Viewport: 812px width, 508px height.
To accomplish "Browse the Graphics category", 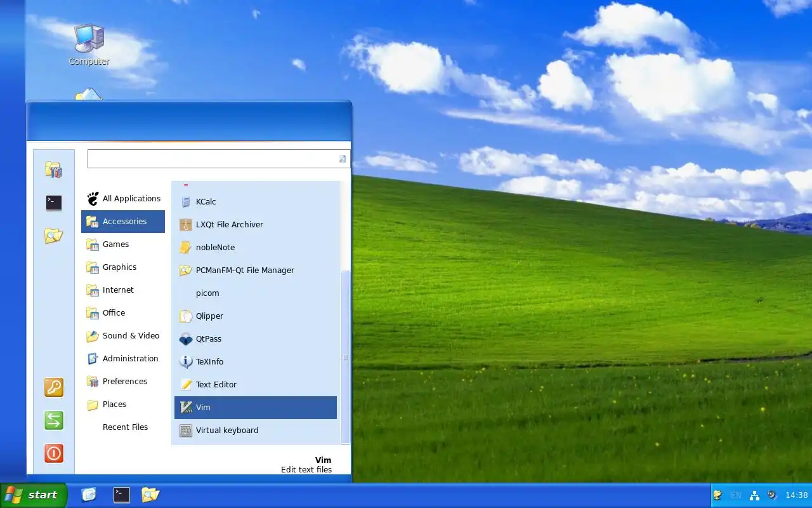I will pos(123,267).
